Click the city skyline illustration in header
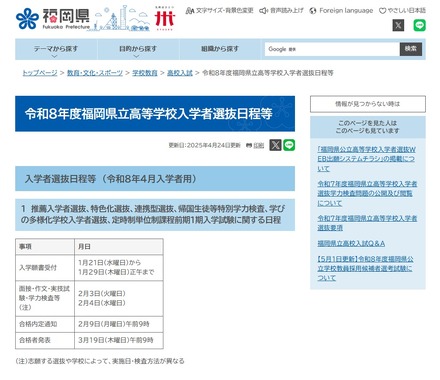Screen dimensions: 440x380 point(122,19)
